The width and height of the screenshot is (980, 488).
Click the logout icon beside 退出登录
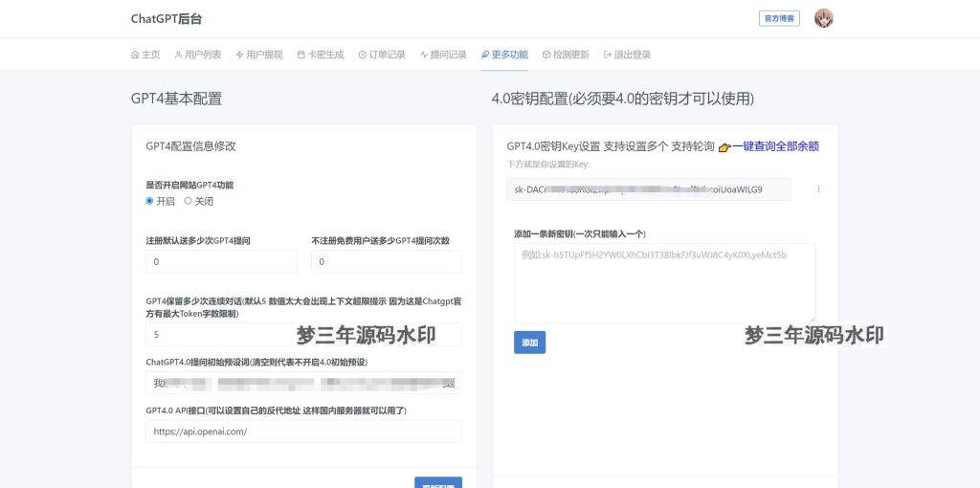[608, 55]
